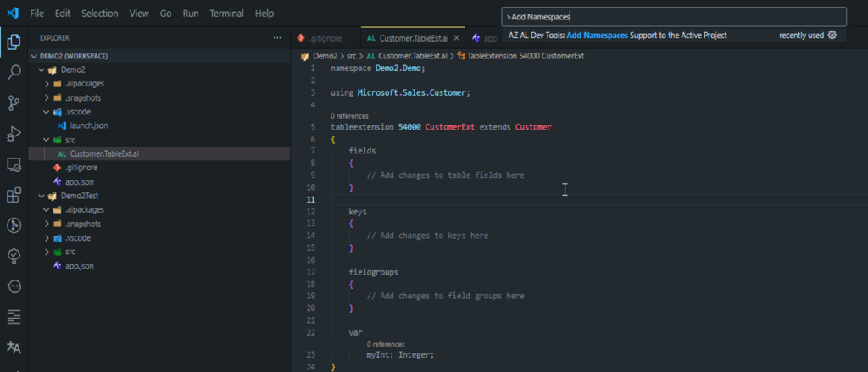Click TableExtension 54000 CustomerExt breadcrumb
The width and height of the screenshot is (868, 372).
[526, 56]
